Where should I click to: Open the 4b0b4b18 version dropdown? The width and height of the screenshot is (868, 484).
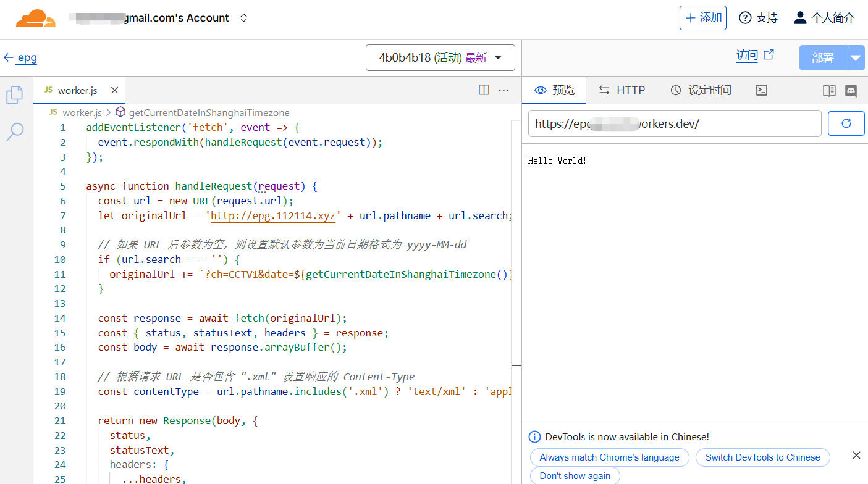440,58
